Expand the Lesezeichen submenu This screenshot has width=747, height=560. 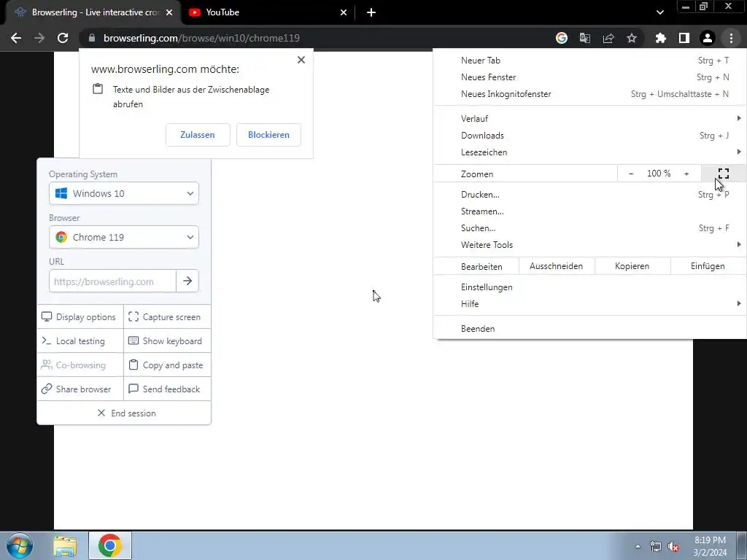pyautogui.click(x=589, y=152)
